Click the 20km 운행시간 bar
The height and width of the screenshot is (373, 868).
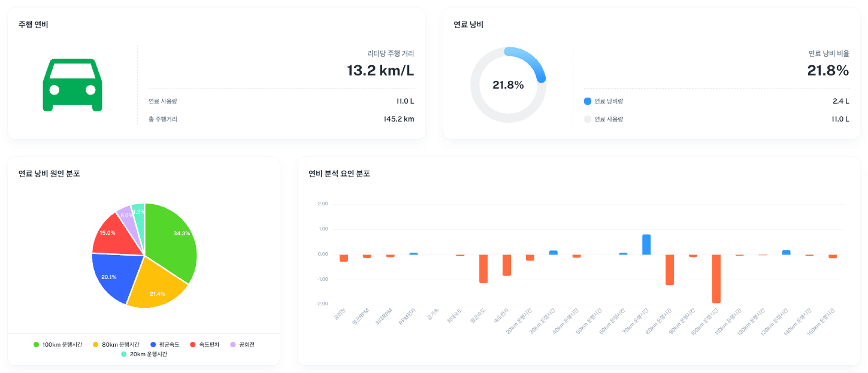pos(530,257)
